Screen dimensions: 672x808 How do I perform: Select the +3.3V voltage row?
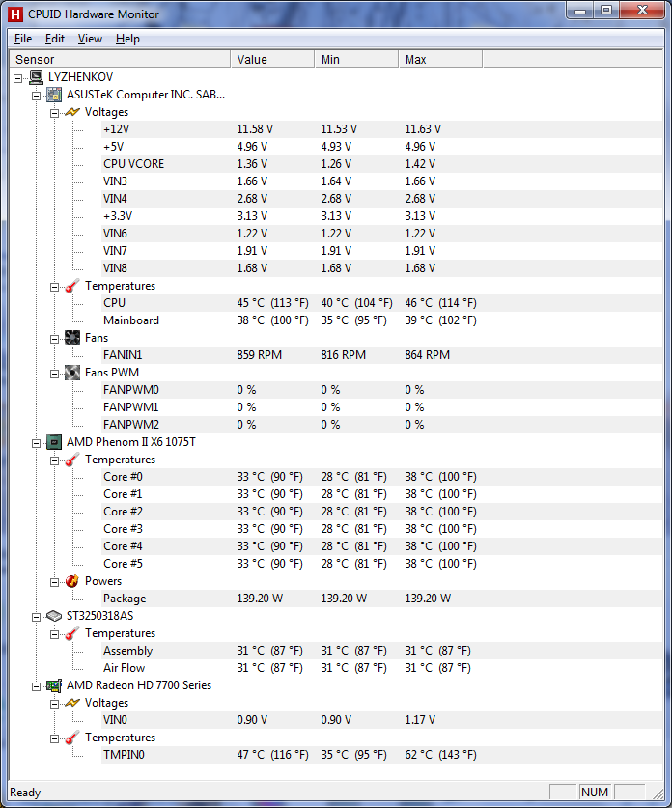382,216
